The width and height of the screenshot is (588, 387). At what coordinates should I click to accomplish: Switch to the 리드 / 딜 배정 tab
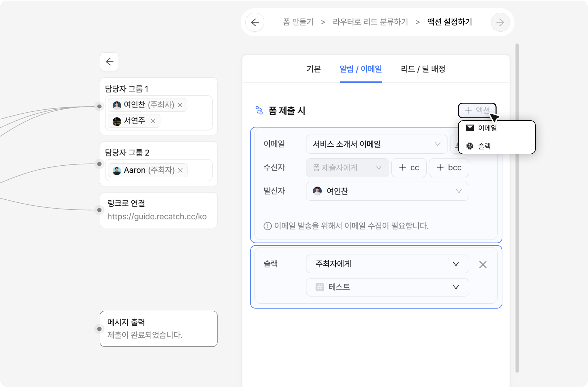[423, 69]
